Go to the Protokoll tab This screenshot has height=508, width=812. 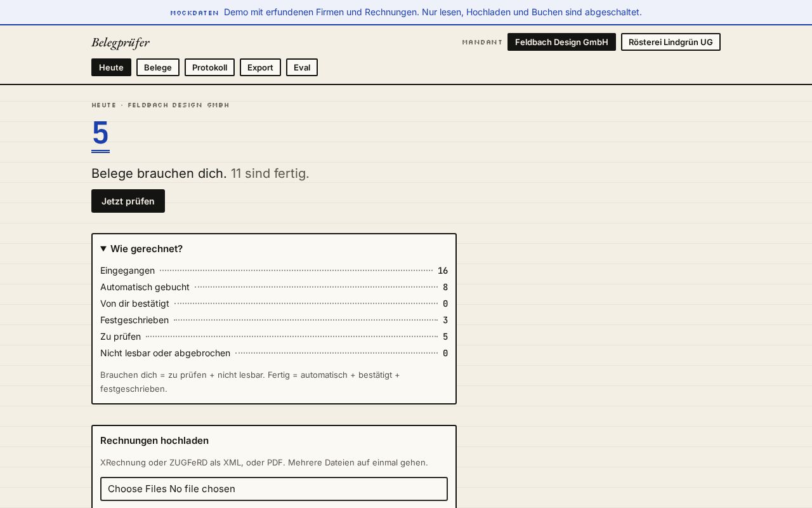click(x=209, y=67)
